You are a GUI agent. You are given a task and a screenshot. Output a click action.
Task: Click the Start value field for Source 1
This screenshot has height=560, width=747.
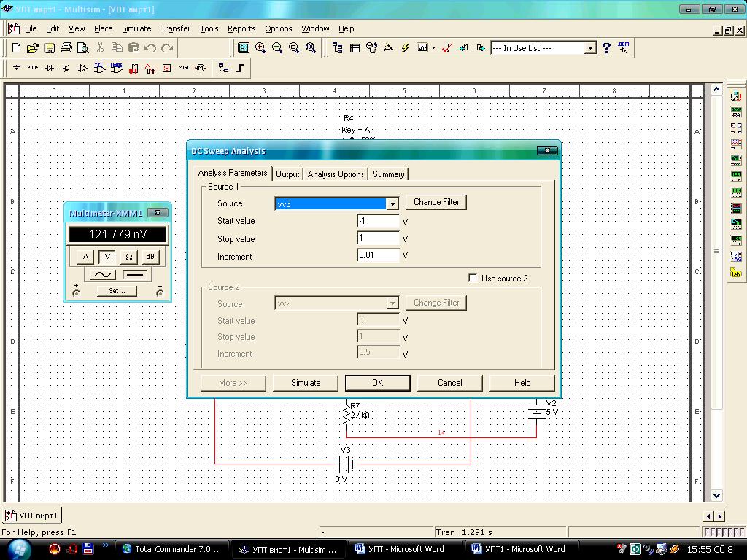[x=378, y=221]
